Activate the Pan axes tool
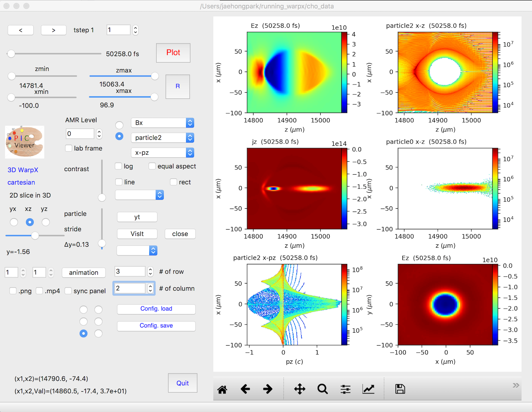 click(x=300, y=389)
